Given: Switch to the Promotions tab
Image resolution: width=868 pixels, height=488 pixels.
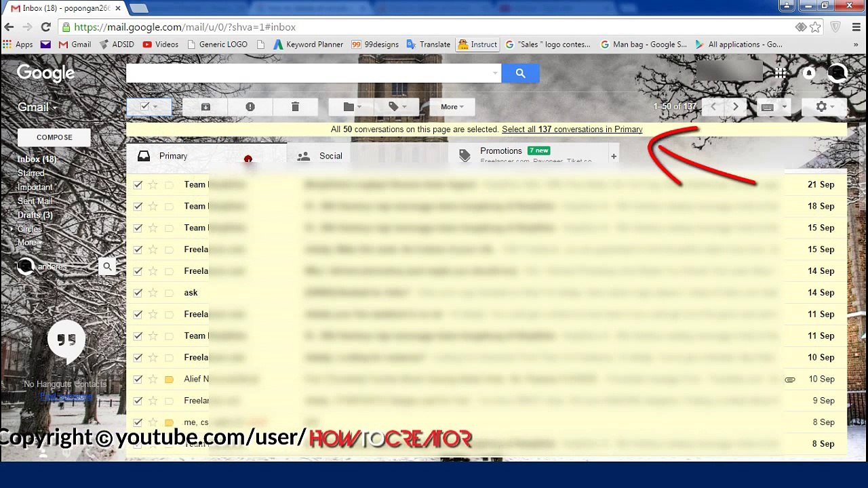Looking at the screenshot, I should pos(528,156).
